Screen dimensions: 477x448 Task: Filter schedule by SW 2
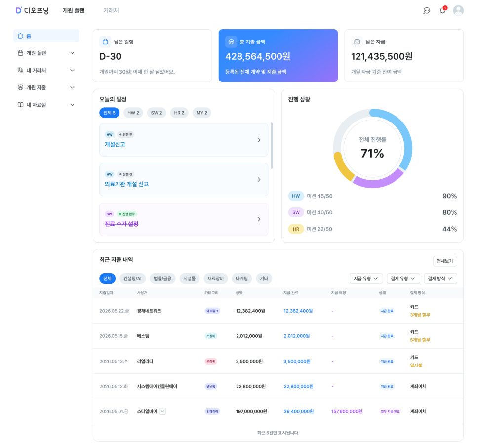tap(157, 113)
